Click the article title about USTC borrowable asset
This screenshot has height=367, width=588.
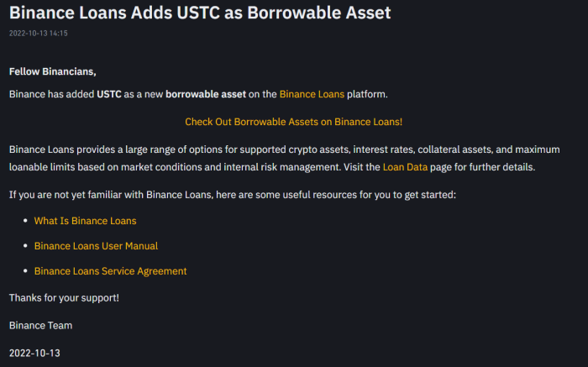click(200, 13)
